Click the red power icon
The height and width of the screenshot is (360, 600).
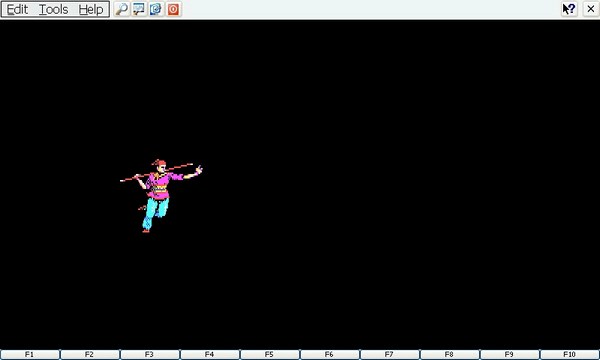pyautogui.click(x=173, y=9)
